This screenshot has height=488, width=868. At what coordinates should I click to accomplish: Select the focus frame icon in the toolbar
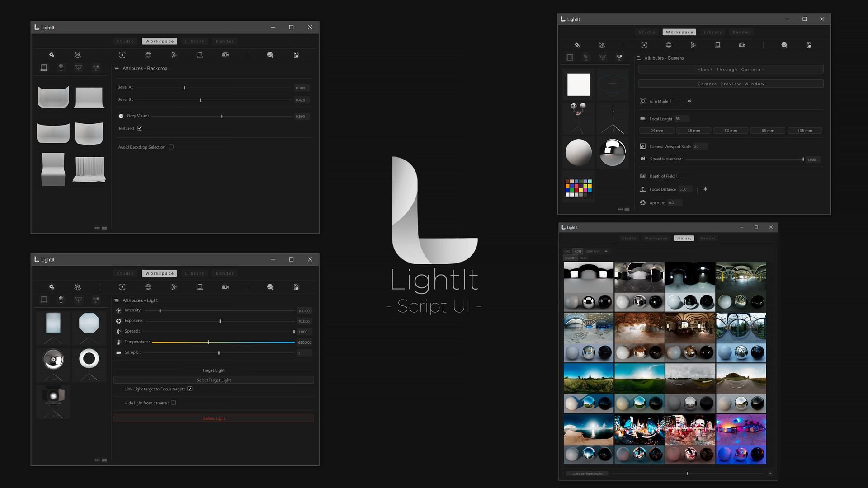coord(122,55)
